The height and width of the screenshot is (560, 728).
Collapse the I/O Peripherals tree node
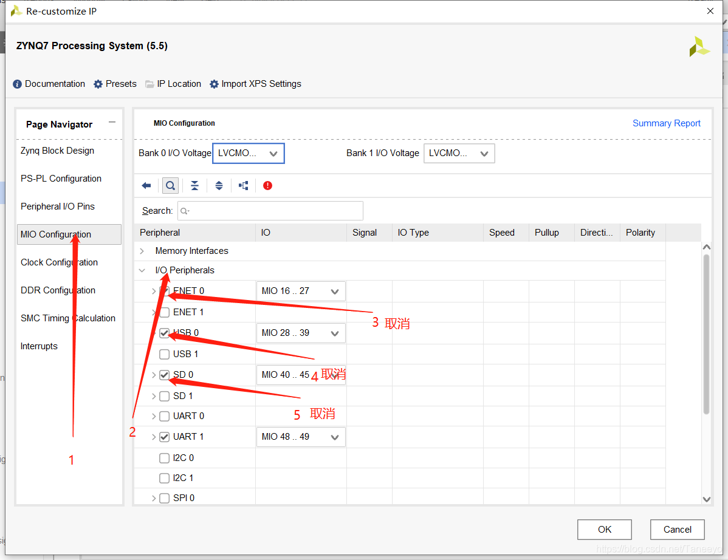[142, 270]
